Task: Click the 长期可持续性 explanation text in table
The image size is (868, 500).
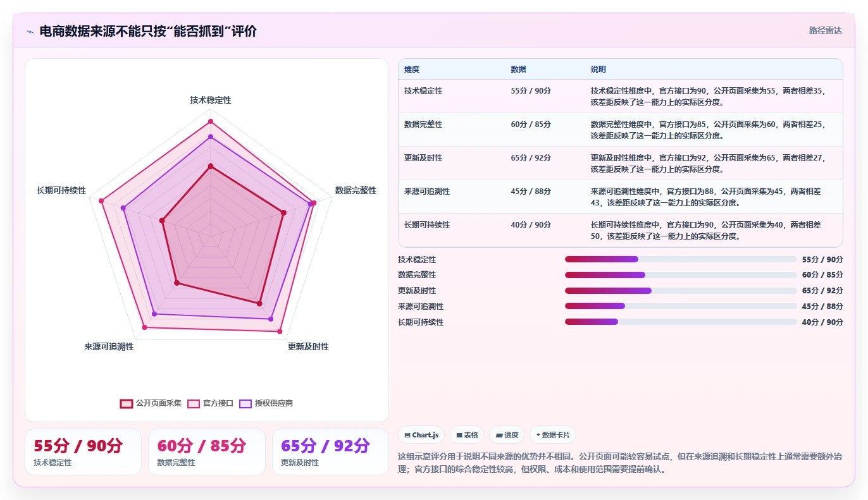Action: pos(705,231)
